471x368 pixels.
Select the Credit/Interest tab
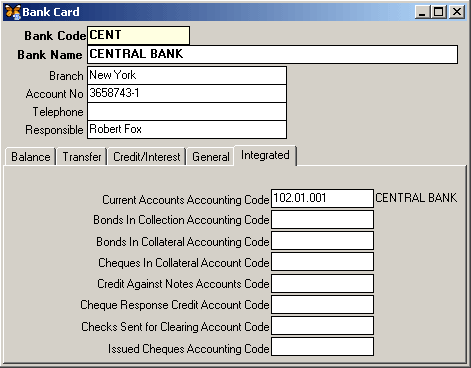[147, 156]
